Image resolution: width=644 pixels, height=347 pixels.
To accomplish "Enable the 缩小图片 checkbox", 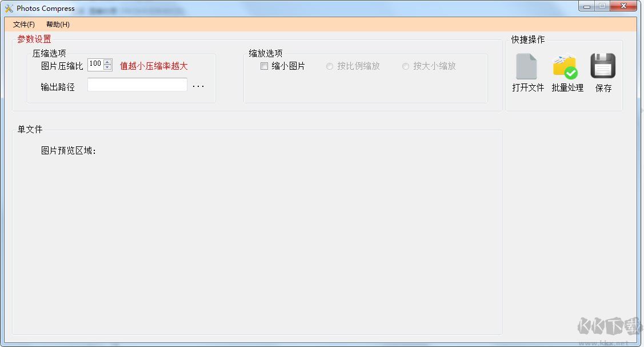I will pyautogui.click(x=264, y=66).
